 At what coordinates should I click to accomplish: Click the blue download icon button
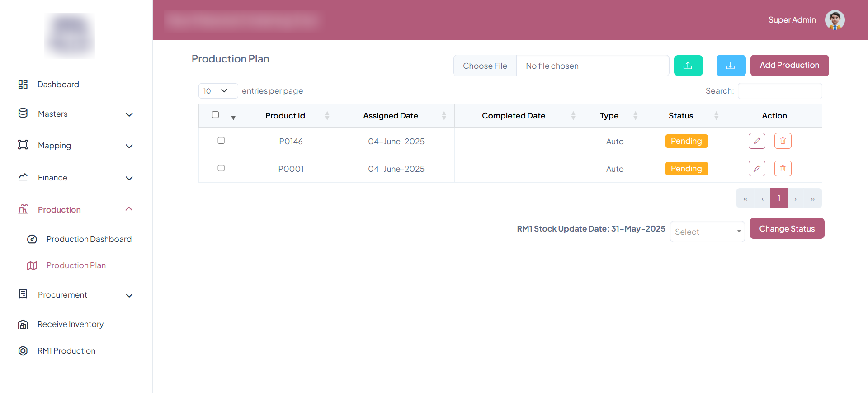[x=731, y=66]
